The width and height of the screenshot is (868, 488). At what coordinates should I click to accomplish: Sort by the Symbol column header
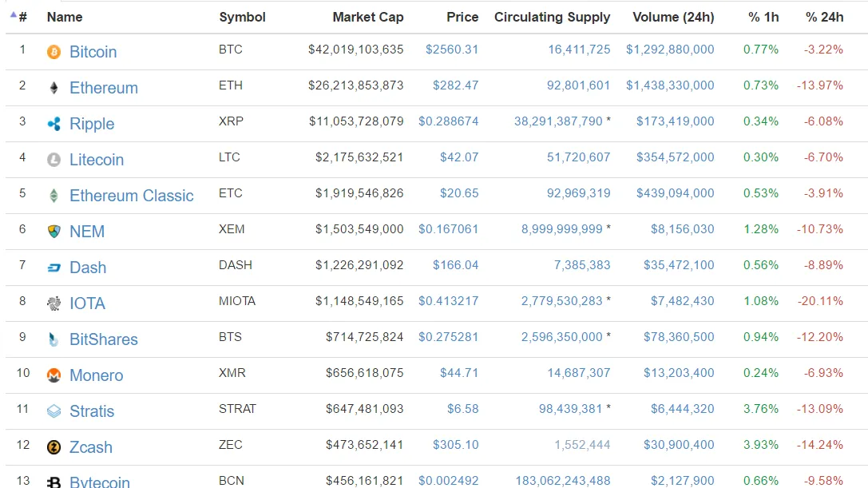click(243, 17)
